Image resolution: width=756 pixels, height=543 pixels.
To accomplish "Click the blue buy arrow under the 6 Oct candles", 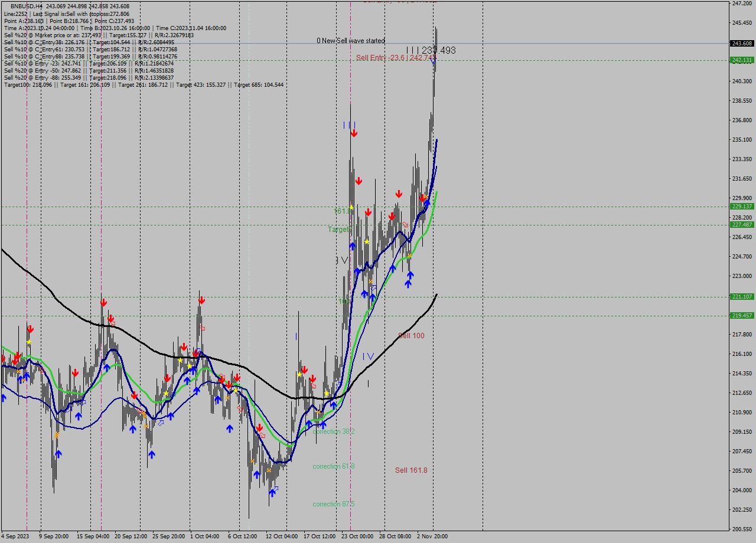I will click(230, 429).
